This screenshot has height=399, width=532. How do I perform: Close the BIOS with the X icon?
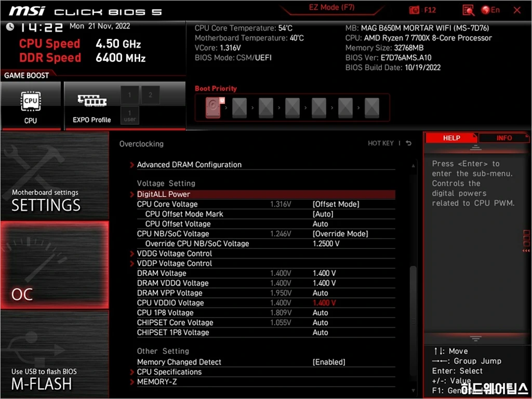(517, 10)
